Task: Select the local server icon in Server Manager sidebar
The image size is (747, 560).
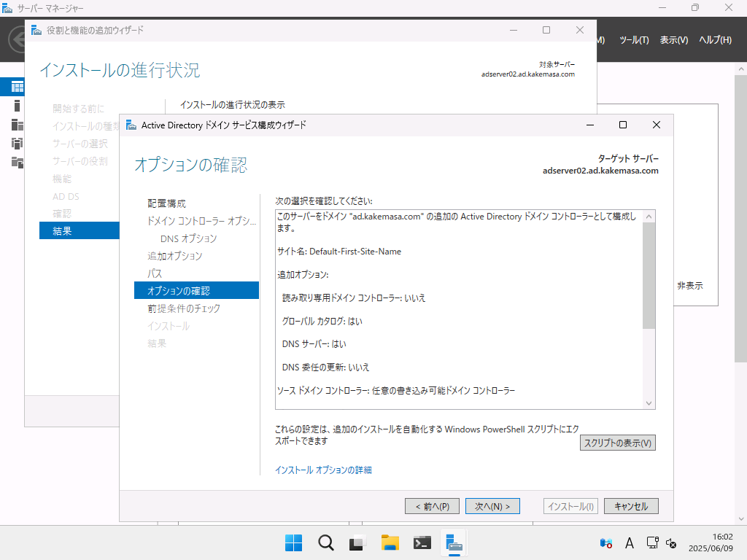Action: pos(18,106)
